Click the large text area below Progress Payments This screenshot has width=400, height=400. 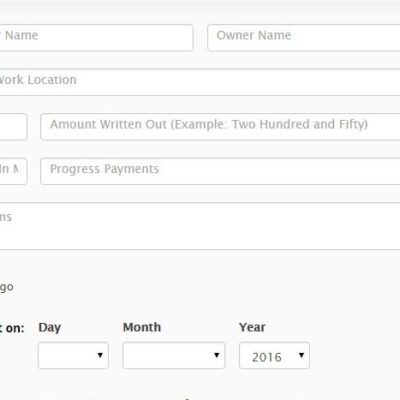[200, 226]
